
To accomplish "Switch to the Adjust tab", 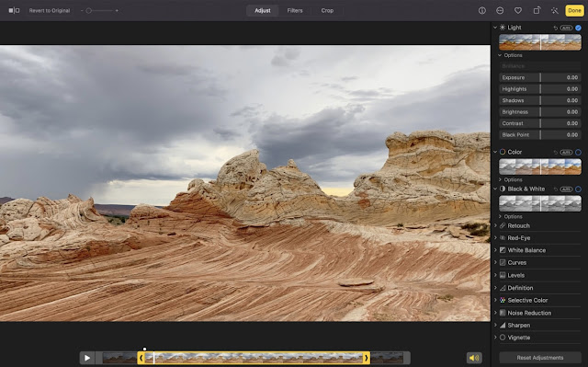I will (x=263, y=10).
